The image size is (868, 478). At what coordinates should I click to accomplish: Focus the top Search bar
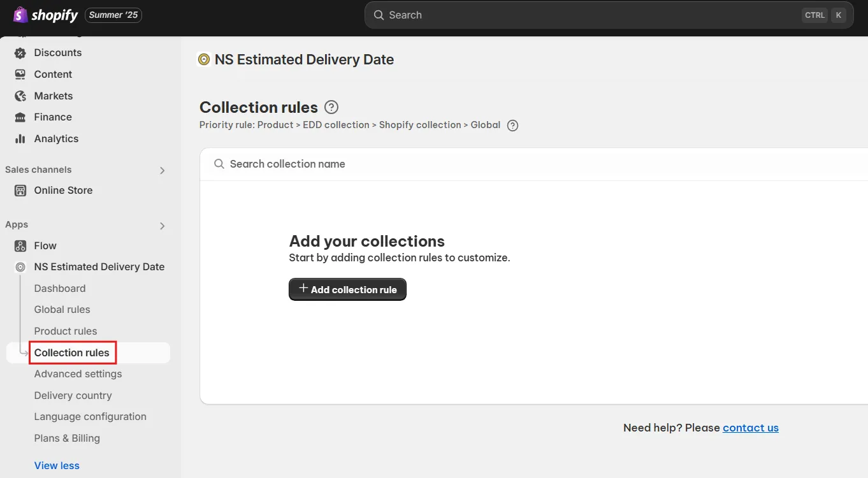tap(609, 15)
